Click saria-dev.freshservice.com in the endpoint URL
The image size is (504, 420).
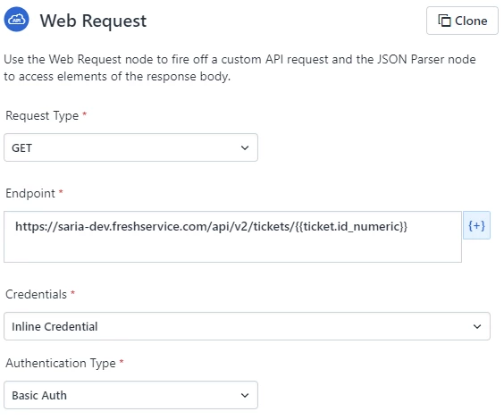click(133, 227)
